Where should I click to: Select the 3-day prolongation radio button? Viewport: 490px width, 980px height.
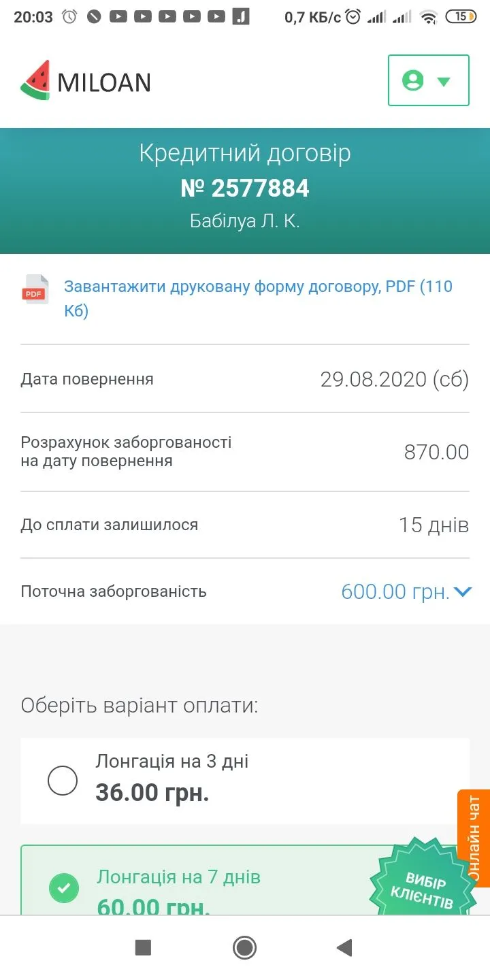[63, 781]
